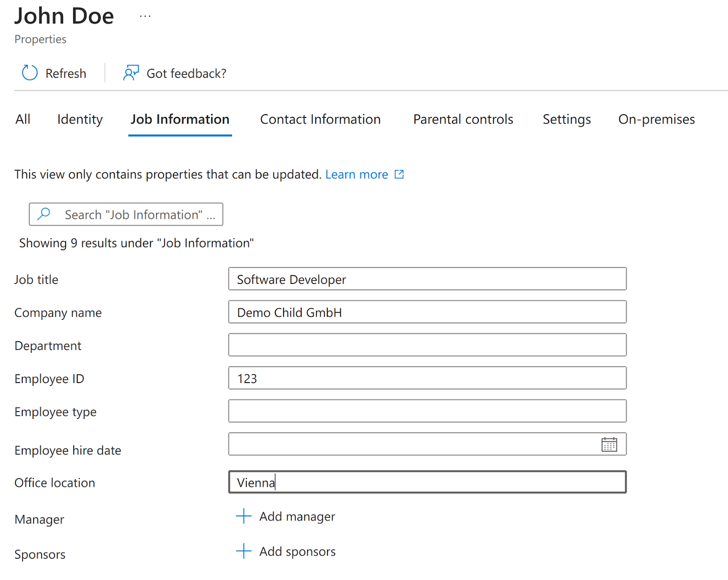This screenshot has width=728, height=580.
Task: Click the Sponsors label
Action: tap(40, 555)
